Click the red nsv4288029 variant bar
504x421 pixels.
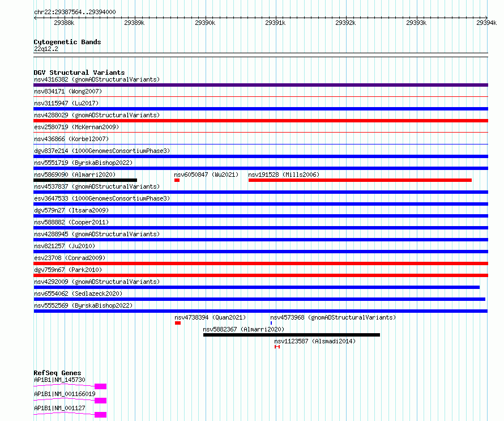click(x=260, y=121)
